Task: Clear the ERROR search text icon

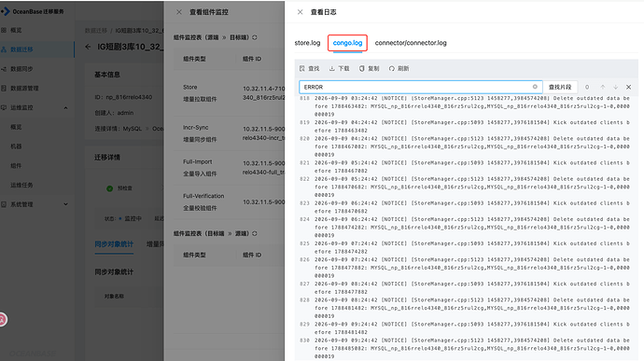Action: pos(535,87)
